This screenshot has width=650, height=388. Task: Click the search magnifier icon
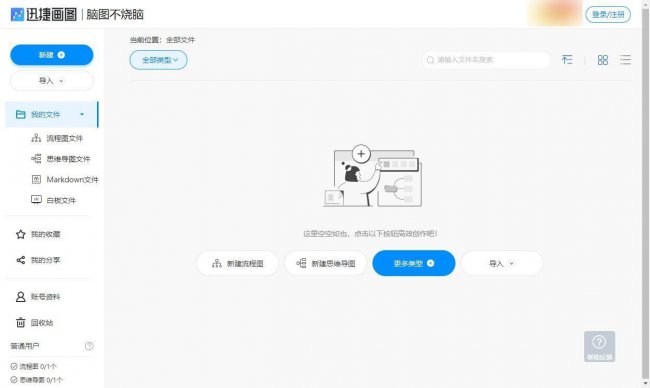pos(430,60)
